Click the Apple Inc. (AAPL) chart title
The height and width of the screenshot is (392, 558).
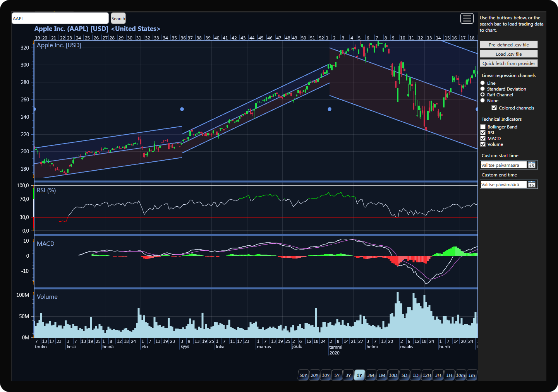[x=97, y=29]
